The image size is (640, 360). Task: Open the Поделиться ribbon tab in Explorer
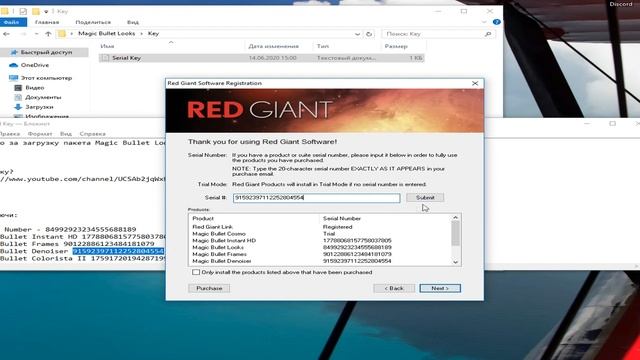point(93,22)
